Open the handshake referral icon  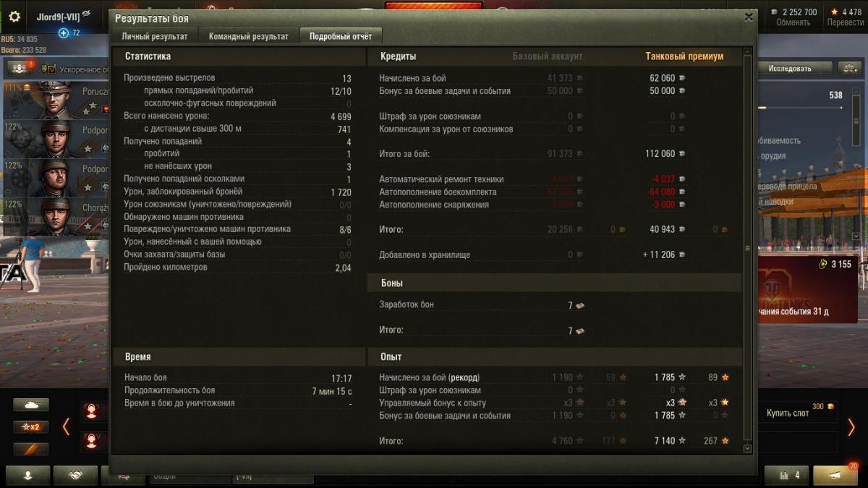[75, 474]
